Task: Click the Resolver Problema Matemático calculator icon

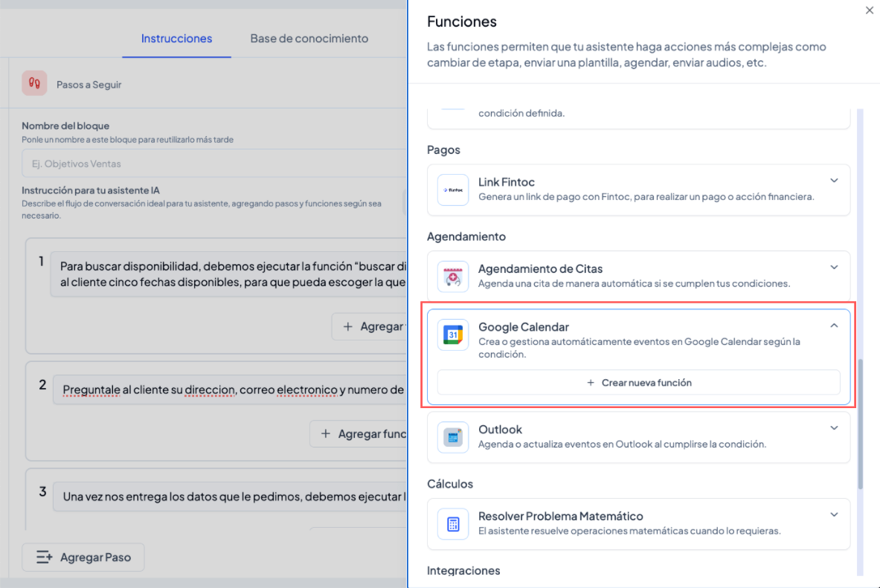Action: (x=453, y=524)
